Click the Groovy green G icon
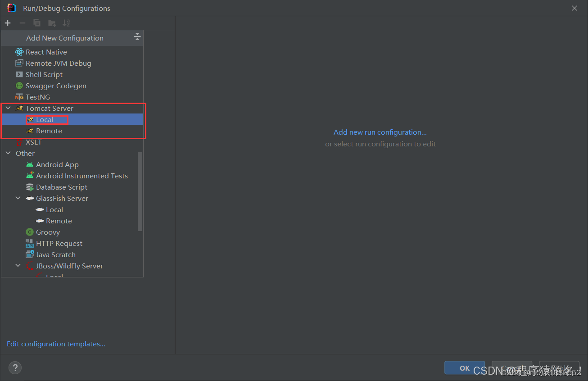 [30, 232]
